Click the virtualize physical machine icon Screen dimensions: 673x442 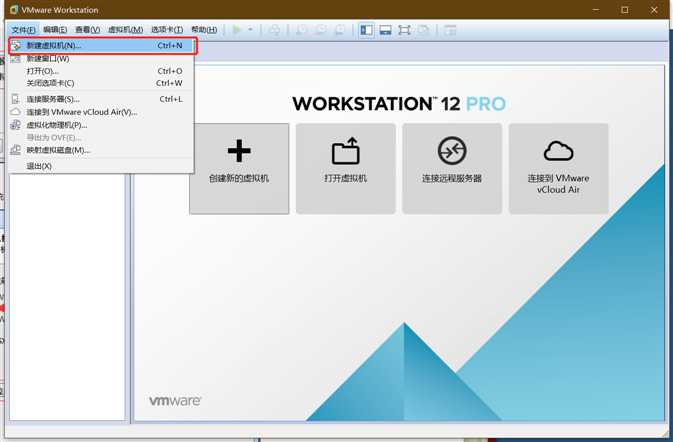point(16,125)
